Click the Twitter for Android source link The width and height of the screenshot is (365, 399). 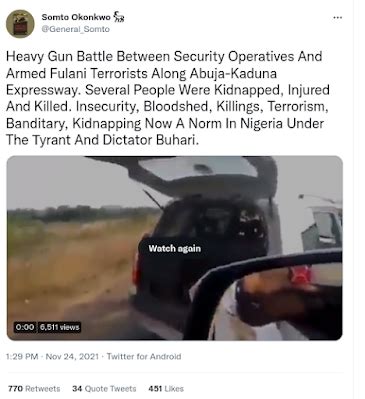pyautogui.click(x=144, y=357)
